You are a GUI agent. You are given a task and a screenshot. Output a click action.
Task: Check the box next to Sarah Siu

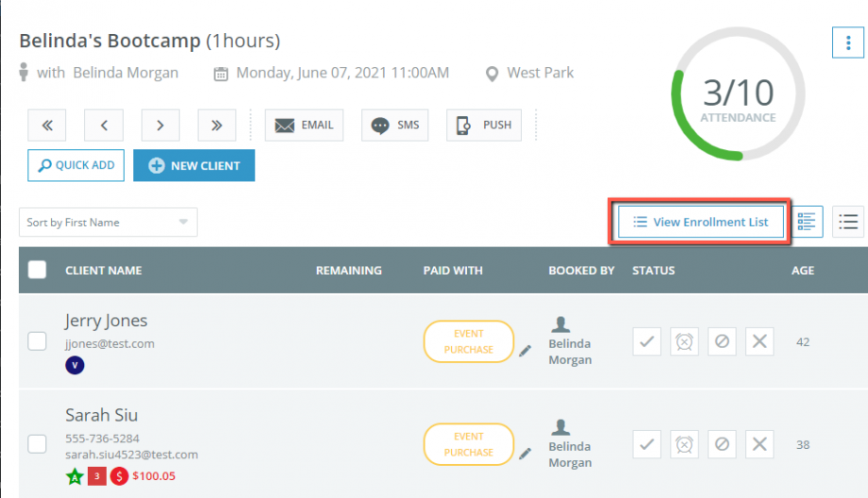click(x=37, y=444)
